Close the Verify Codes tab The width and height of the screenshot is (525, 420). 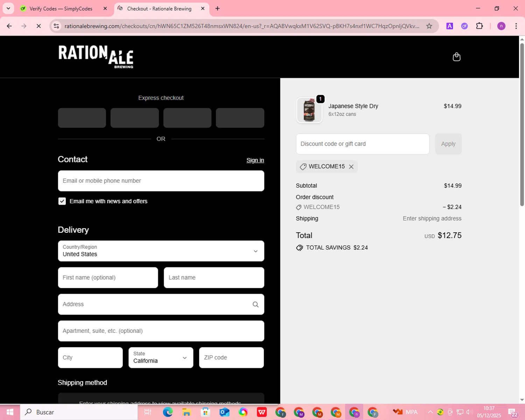point(105,8)
